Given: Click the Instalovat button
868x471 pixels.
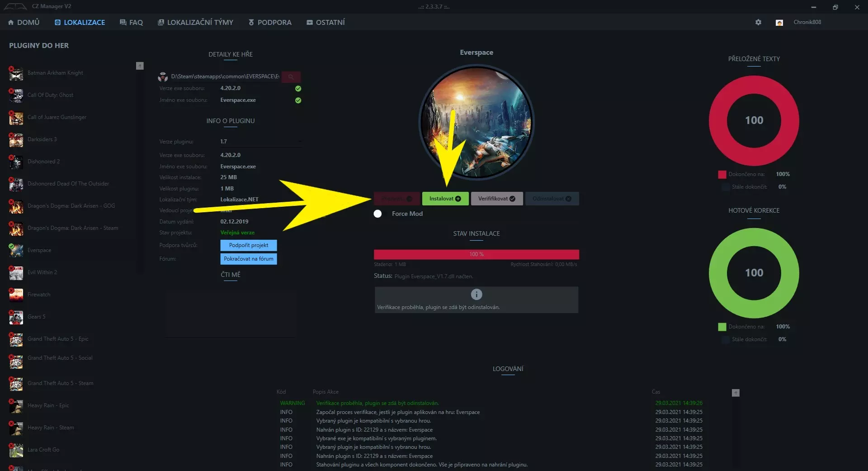Looking at the screenshot, I should click(445, 199).
